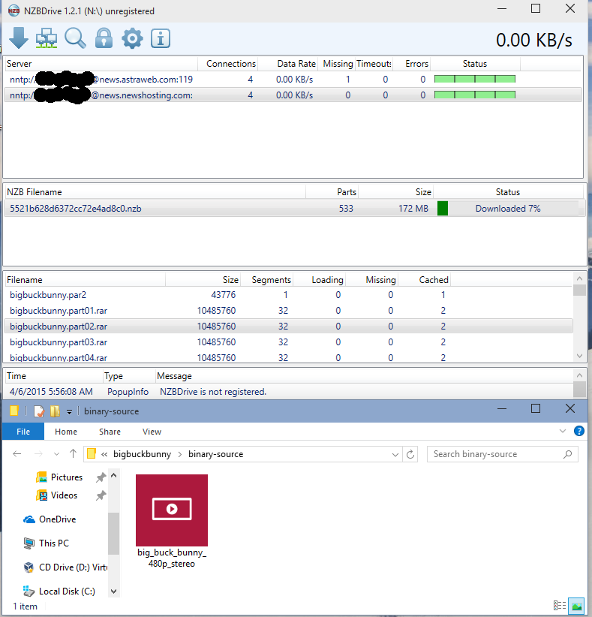592x617 pixels.
Task: Click the refresh button in Explorer
Action: [x=410, y=454]
